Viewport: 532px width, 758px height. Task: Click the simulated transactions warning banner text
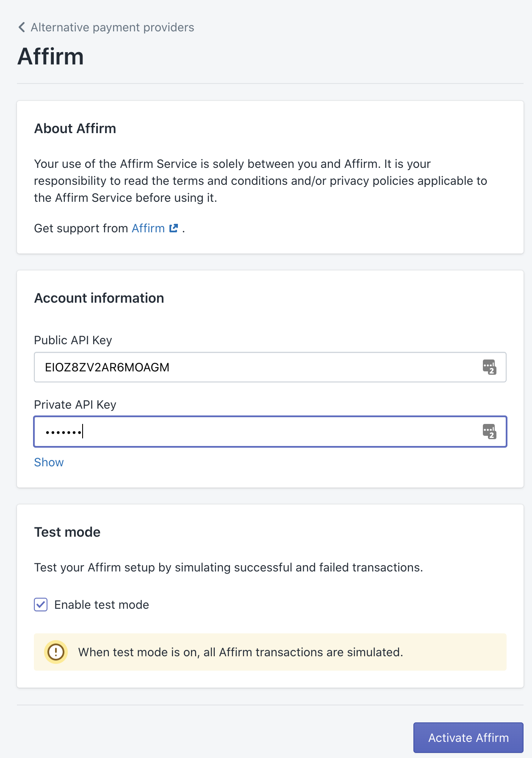pyautogui.click(x=240, y=652)
